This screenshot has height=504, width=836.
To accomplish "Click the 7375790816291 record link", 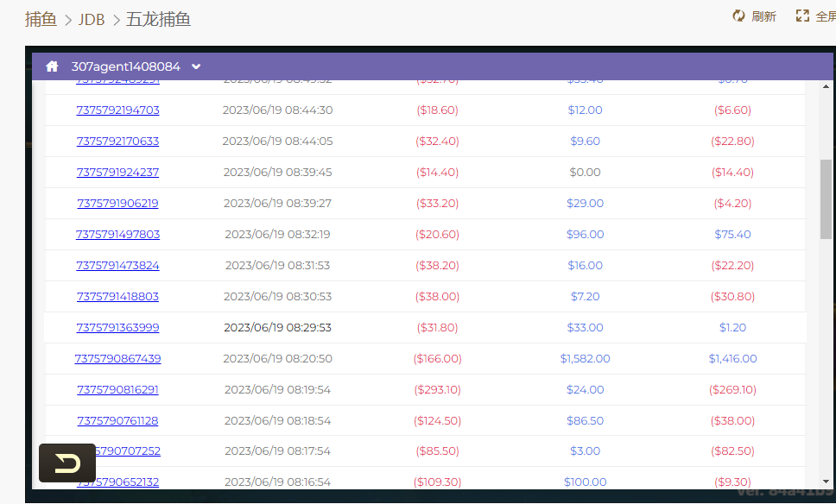I will (117, 390).
